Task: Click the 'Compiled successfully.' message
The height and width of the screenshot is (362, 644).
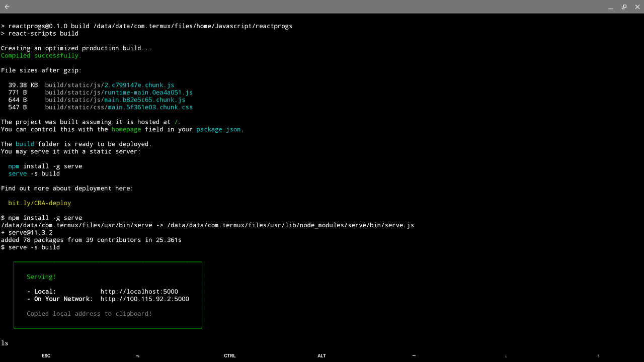Action: pos(41,56)
